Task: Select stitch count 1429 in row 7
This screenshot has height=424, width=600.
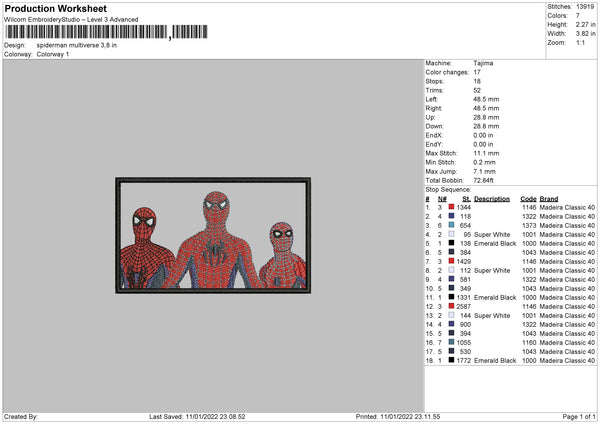Action: 464,261
